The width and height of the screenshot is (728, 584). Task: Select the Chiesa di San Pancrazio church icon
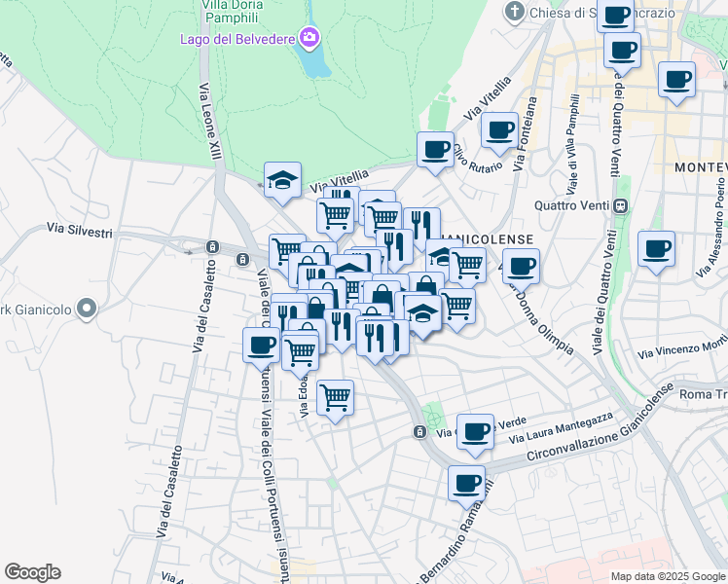[515, 12]
